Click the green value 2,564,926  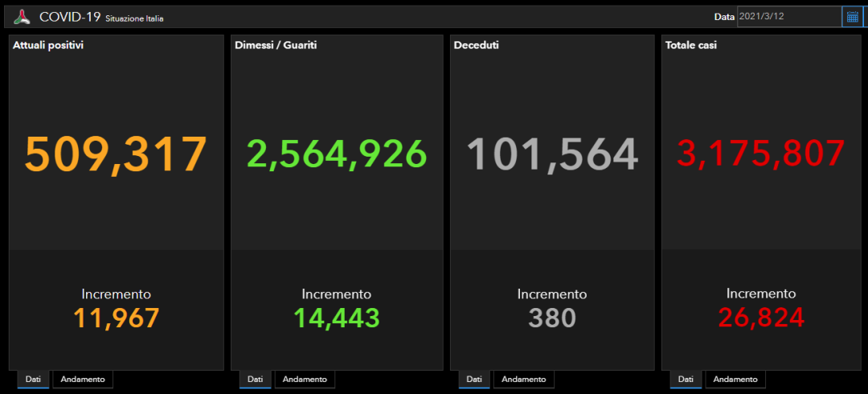pos(337,154)
